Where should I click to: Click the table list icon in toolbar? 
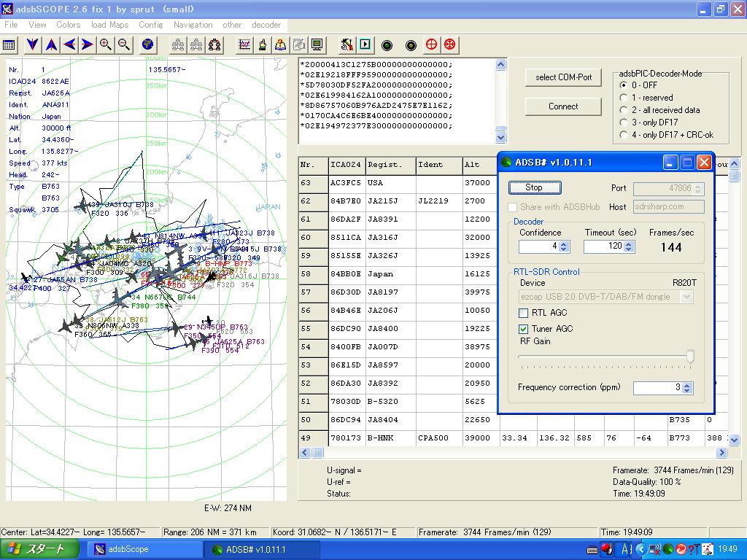click(9, 44)
